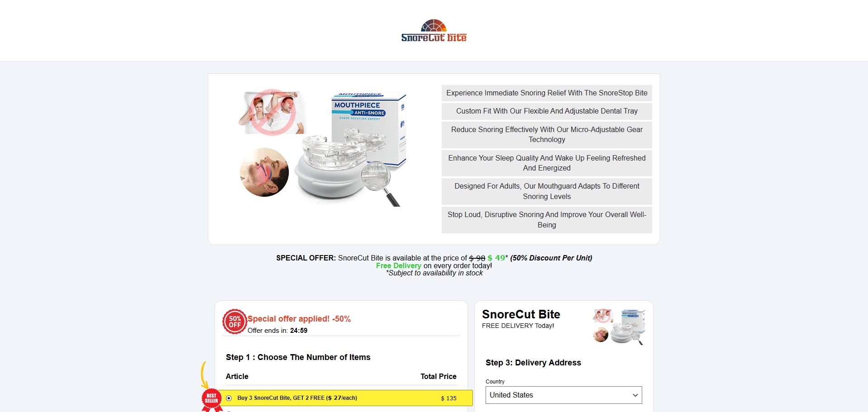Click the SnoreCut Bite logo
Viewport: 868px width, 412px height.
(434, 31)
